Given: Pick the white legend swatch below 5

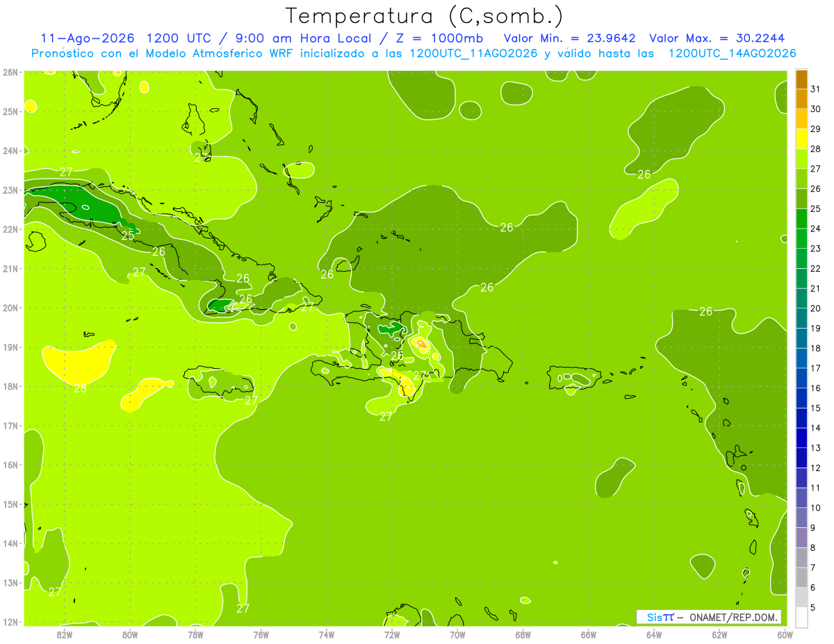Looking at the screenshot, I should point(801,617).
